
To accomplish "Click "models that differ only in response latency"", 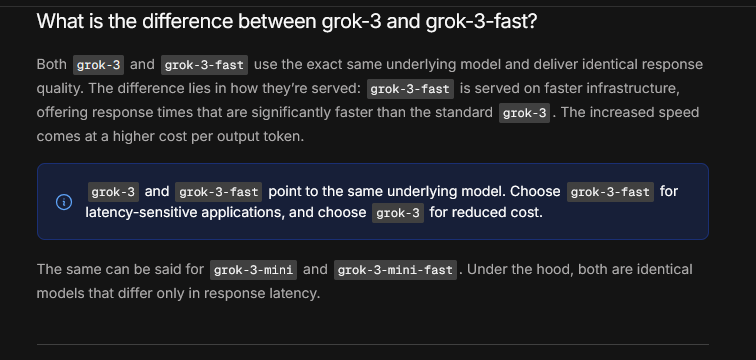I will (178, 293).
